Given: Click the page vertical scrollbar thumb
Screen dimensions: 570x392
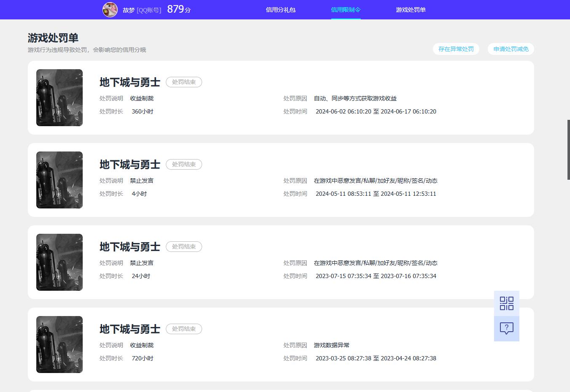Looking at the screenshot, I should click(568, 150).
